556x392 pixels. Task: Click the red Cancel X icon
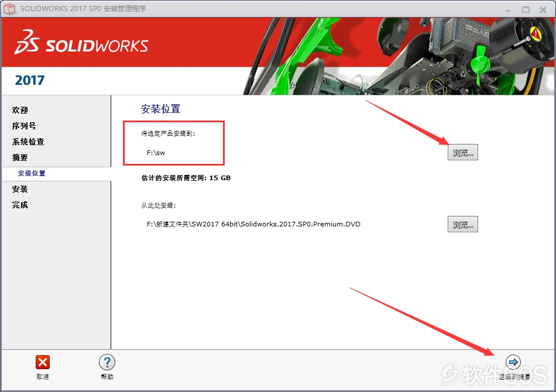pos(43,362)
